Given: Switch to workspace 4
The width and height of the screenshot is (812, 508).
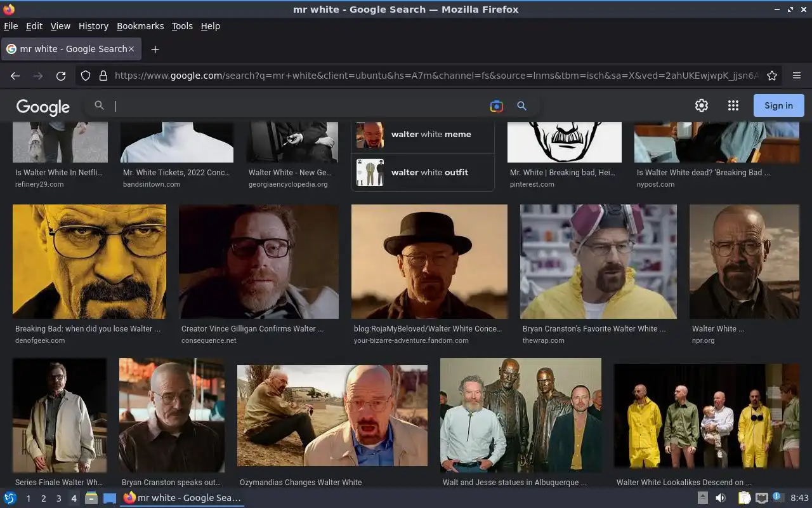Looking at the screenshot, I should [x=74, y=498].
